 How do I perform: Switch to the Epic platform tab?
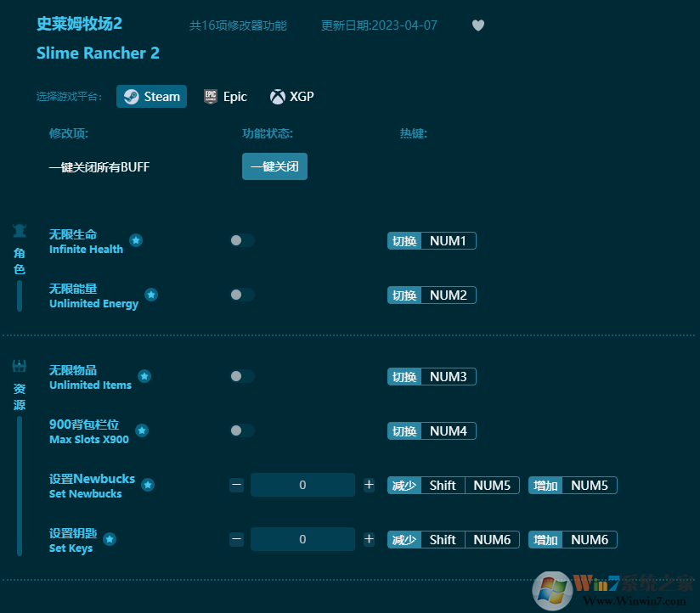(225, 96)
